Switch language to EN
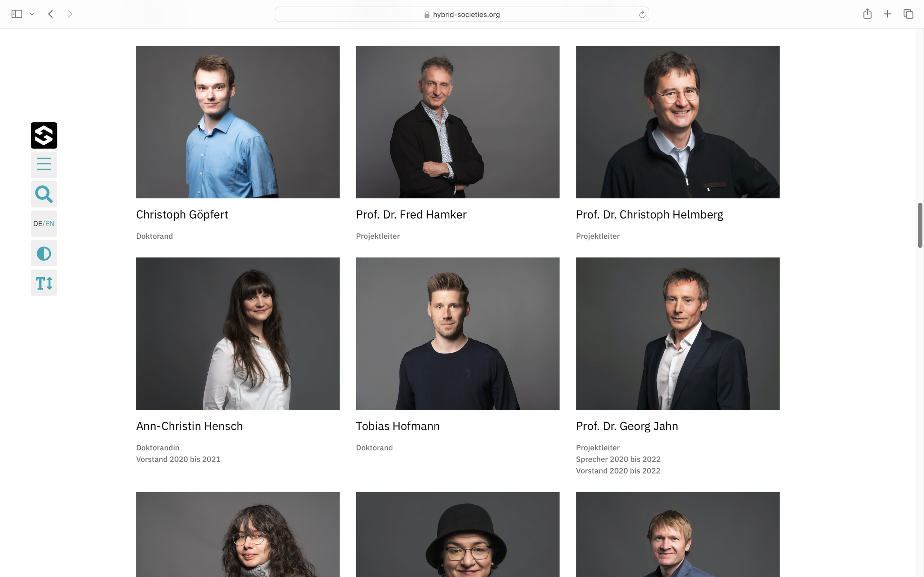This screenshot has width=924, height=577. pyautogui.click(x=50, y=224)
